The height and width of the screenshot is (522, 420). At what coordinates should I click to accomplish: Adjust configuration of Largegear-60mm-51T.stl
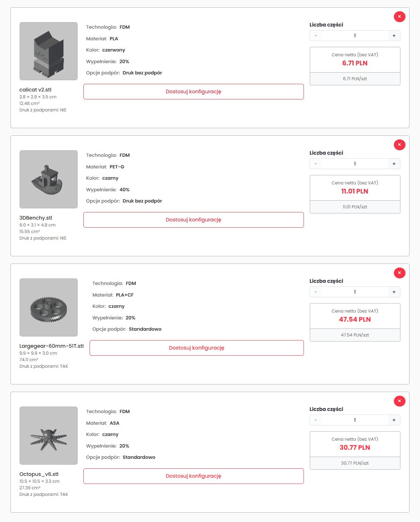196,348
